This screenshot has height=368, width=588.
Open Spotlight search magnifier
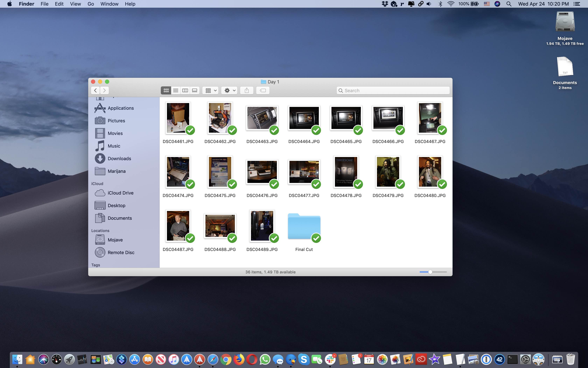click(x=509, y=4)
